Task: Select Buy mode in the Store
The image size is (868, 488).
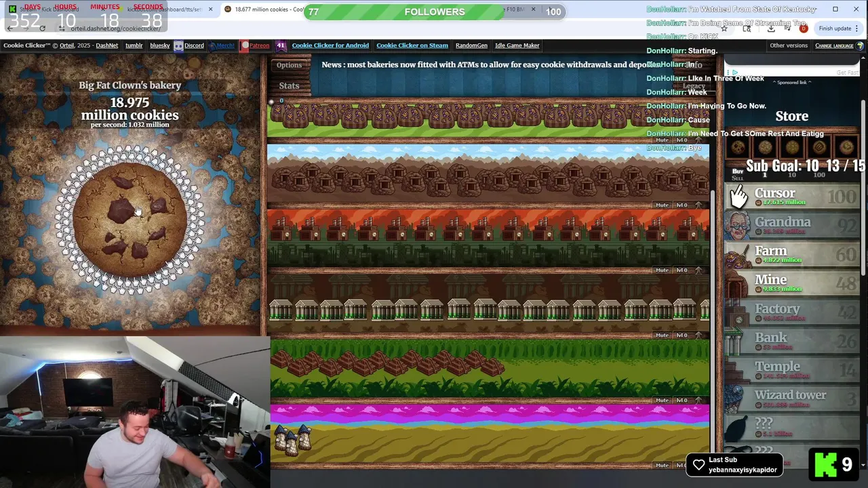Action: click(737, 171)
